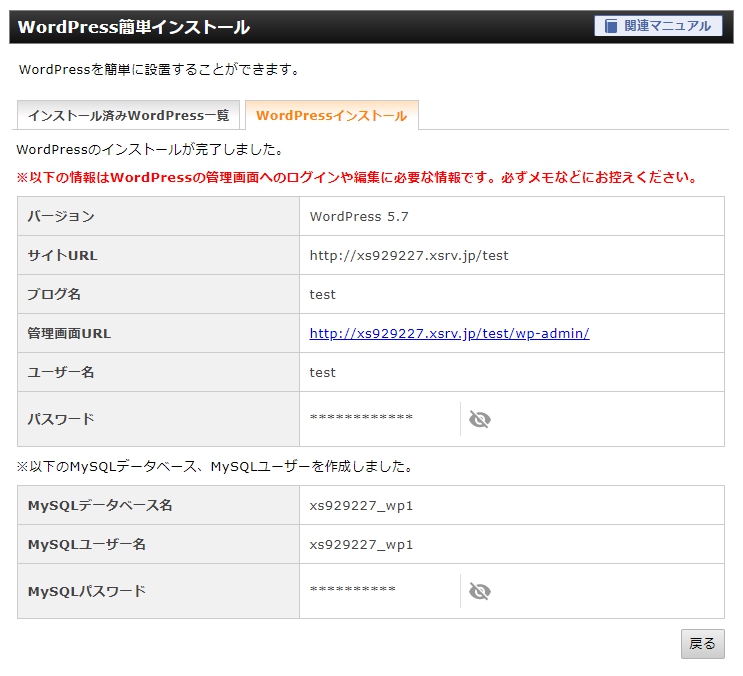The image size is (743, 676).
Task: Click the サイトURL row label
Action: (x=62, y=256)
